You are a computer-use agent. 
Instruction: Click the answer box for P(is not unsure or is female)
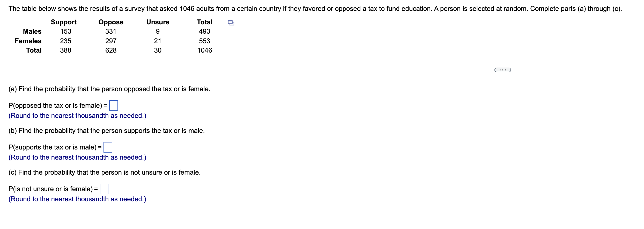104,189
